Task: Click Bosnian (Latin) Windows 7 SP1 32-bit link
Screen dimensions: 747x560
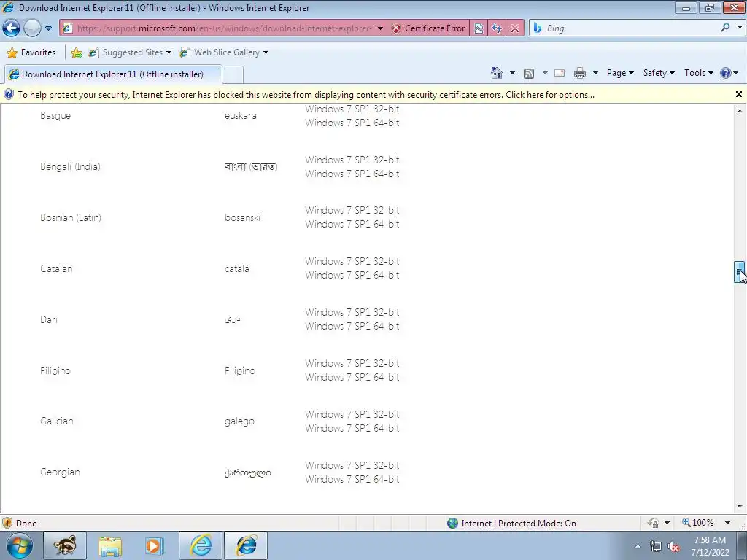Action: point(352,211)
